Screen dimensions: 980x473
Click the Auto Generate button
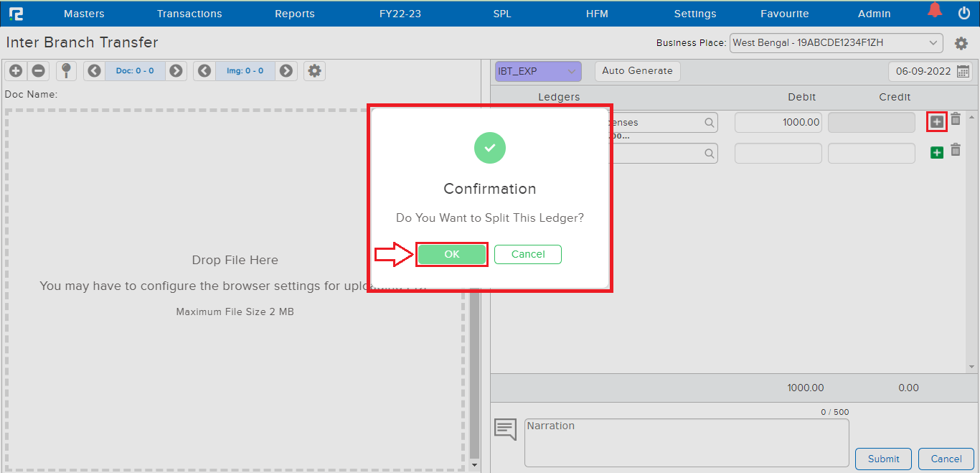(637, 71)
